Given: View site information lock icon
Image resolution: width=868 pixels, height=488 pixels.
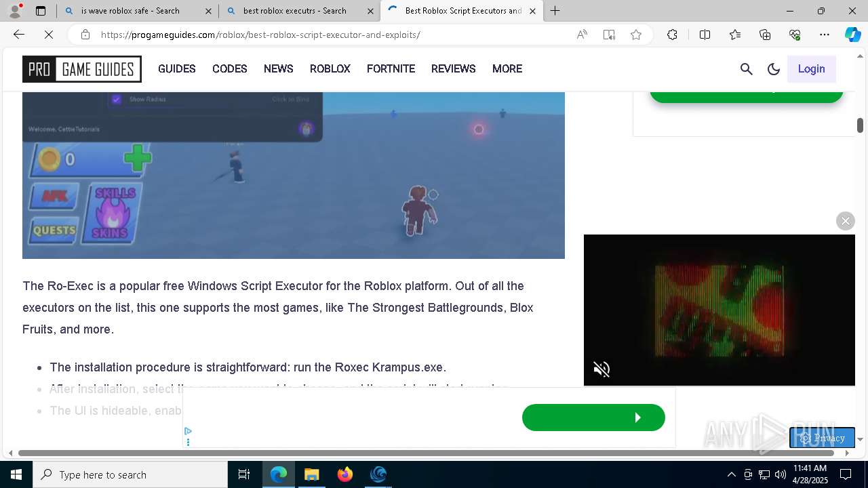Looking at the screenshot, I should pos(85,35).
